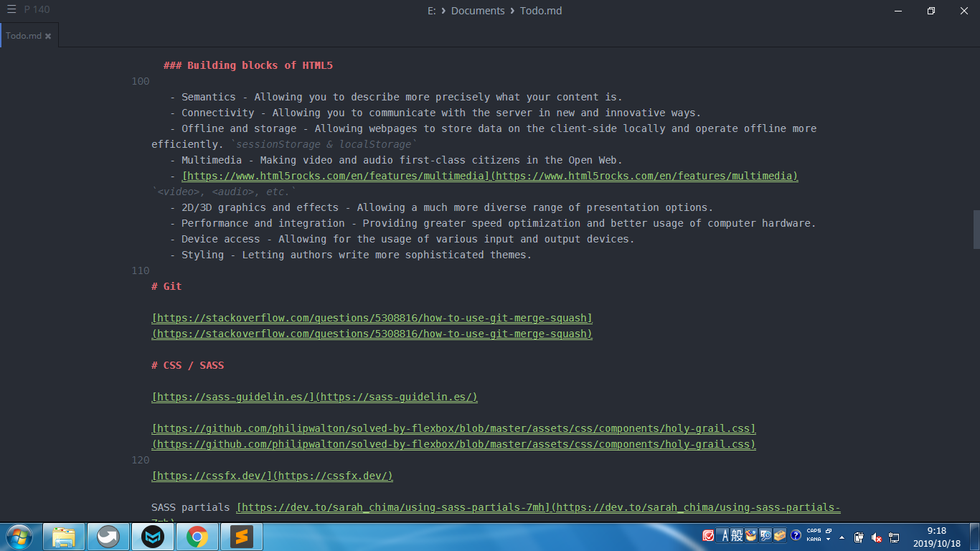Click the '# CSS / SASS' heading
Image resolution: width=980 pixels, height=551 pixels.
point(187,365)
